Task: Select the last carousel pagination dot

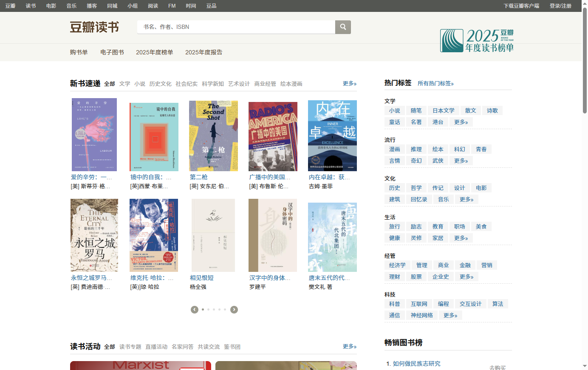Action: [x=225, y=310]
